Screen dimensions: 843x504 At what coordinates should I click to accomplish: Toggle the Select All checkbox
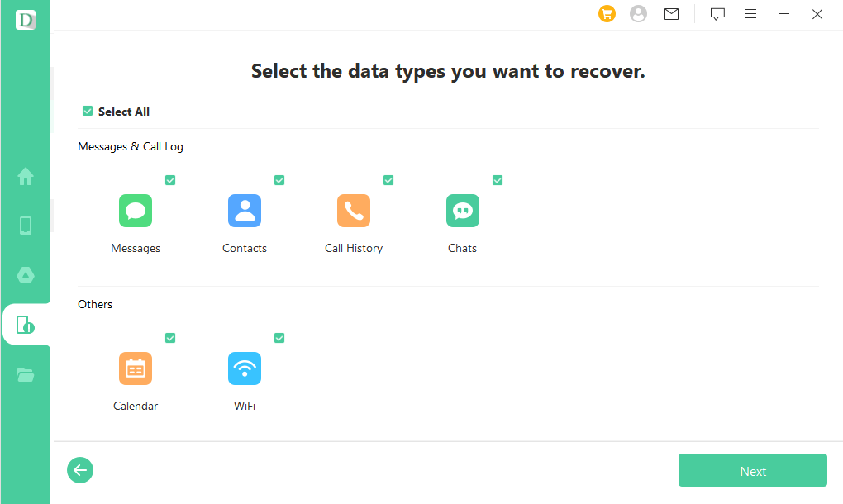pyautogui.click(x=88, y=112)
